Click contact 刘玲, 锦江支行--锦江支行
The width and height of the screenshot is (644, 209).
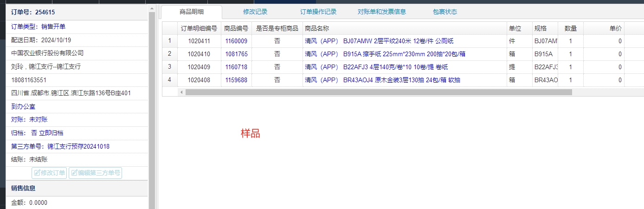coord(46,66)
